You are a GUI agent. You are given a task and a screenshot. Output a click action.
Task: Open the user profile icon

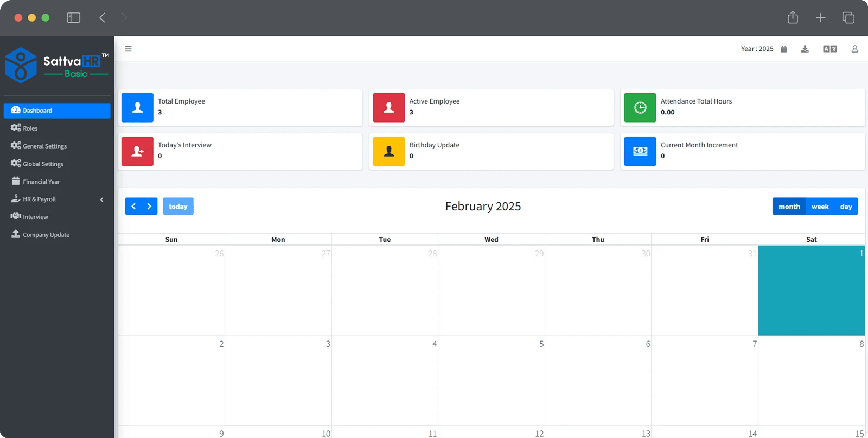854,49
